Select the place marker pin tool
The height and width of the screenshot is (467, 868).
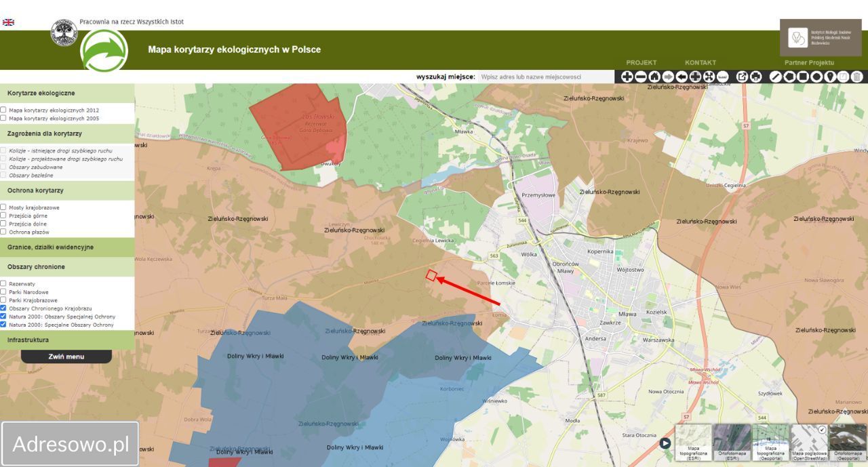pyautogui.click(x=830, y=77)
